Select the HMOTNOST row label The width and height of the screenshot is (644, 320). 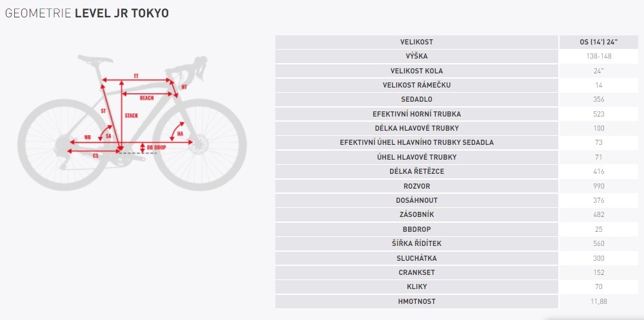[416, 301]
